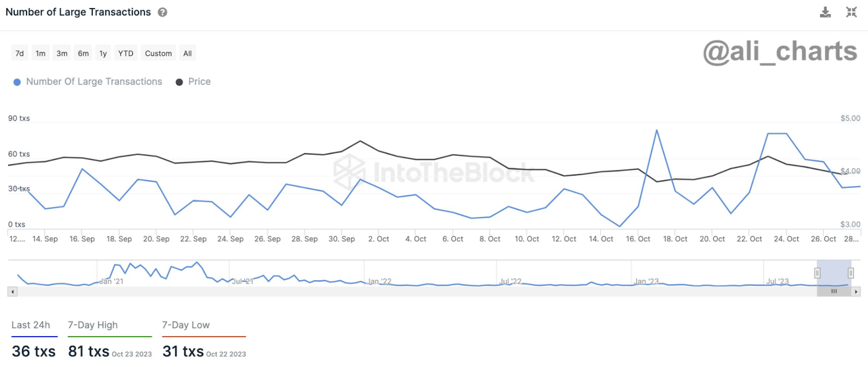
Task: Click the help question mark icon
Action: point(162,12)
